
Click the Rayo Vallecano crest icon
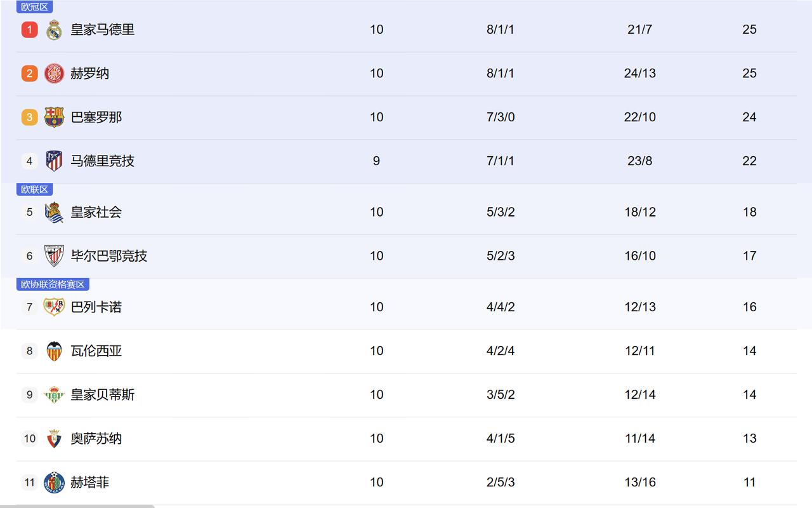(54, 307)
